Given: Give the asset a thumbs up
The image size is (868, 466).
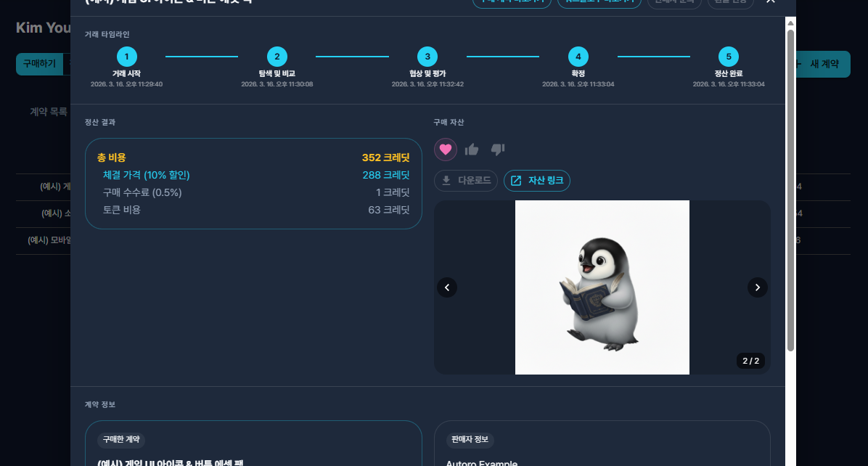Looking at the screenshot, I should coord(472,150).
